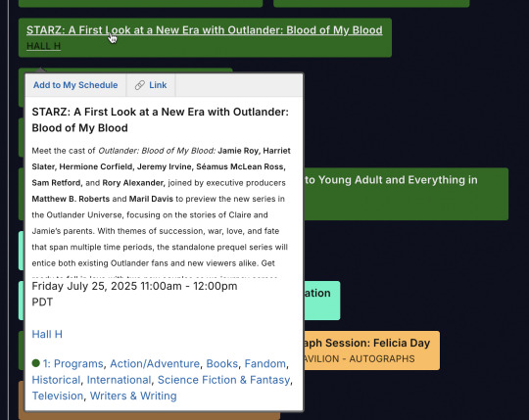Click the name Matthew B. Roberts
This screenshot has height=420, width=529.
click(x=71, y=199)
